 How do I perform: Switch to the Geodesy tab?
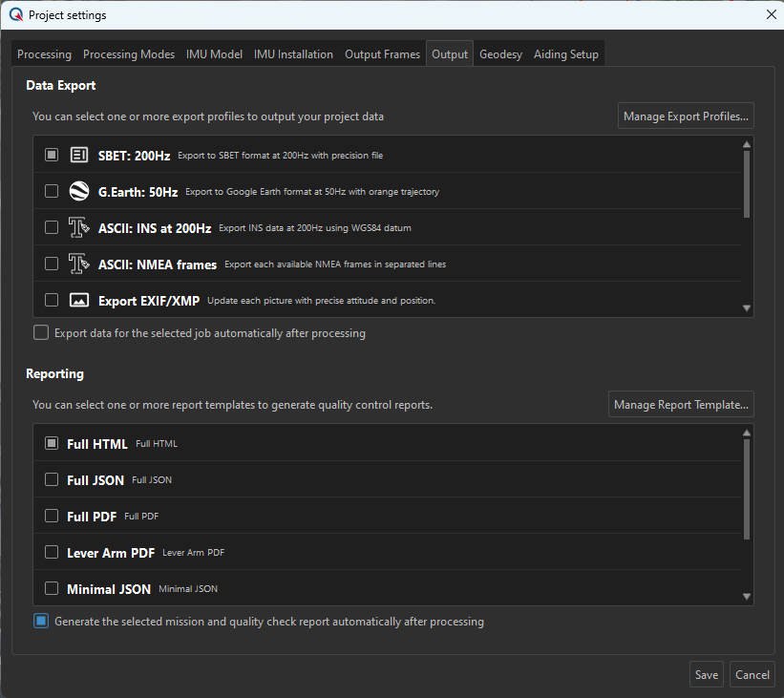(500, 54)
